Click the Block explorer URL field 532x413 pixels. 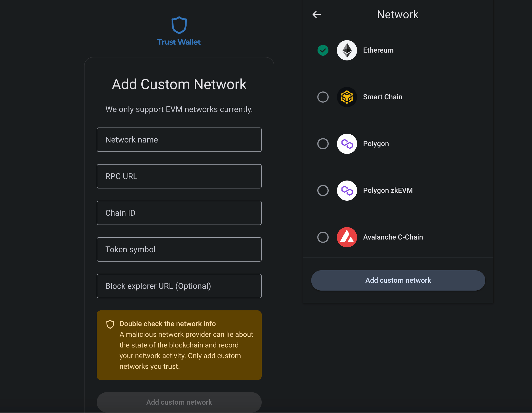[x=179, y=286]
